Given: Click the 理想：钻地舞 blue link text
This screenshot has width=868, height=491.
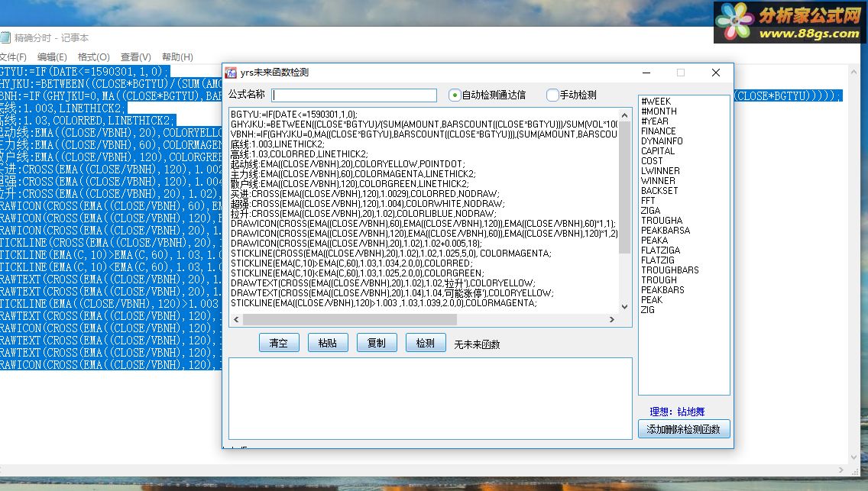Looking at the screenshot, I should [677, 412].
